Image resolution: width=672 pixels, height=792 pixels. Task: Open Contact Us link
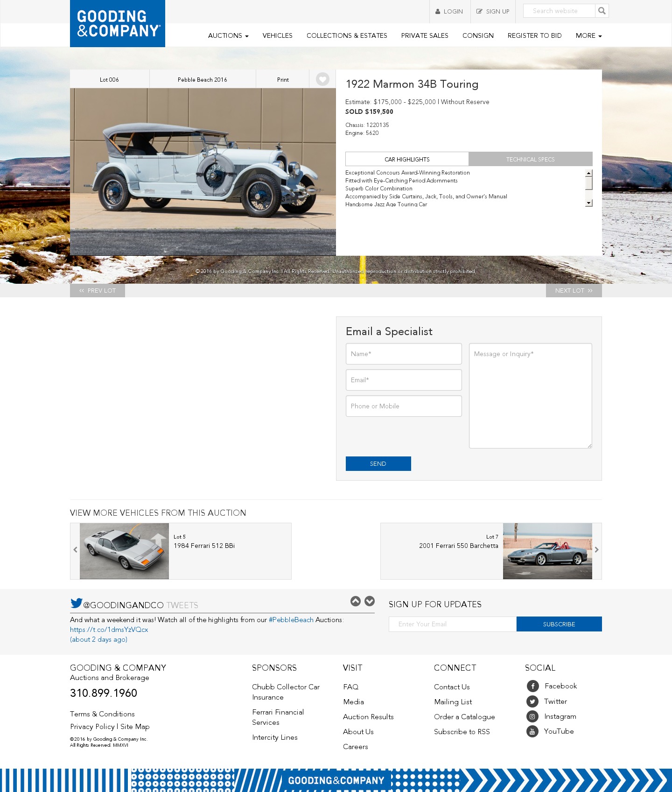[x=452, y=687]
